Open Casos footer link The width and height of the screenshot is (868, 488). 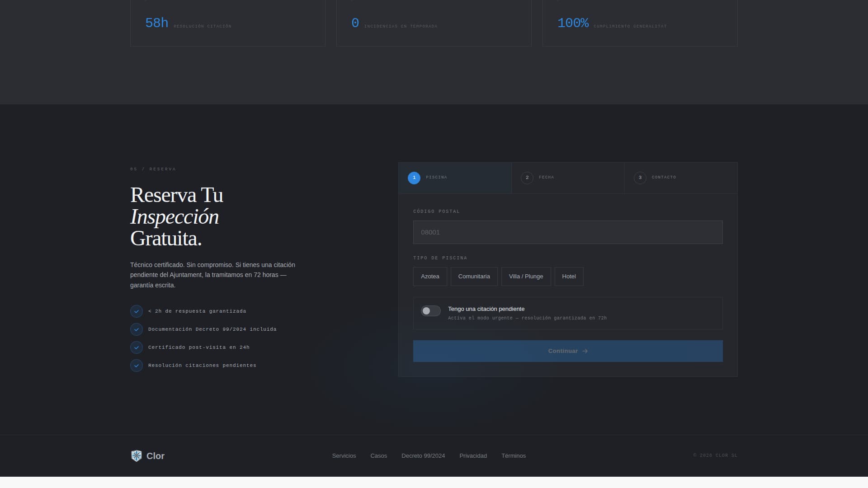[x=379, y=456]
